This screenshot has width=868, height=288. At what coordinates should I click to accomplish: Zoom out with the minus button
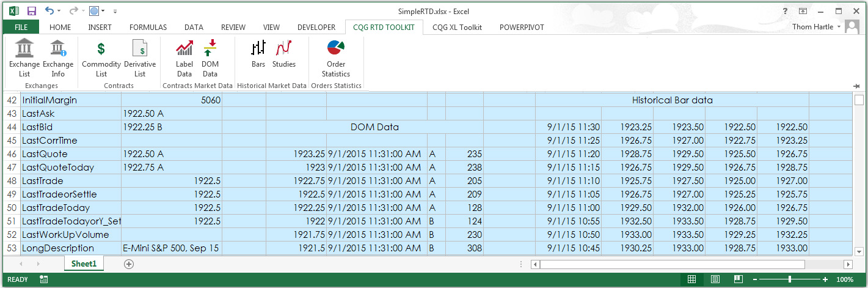[x=756, y=279]
